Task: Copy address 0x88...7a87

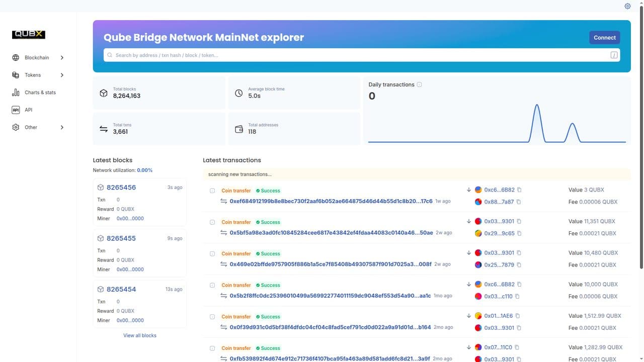Action: (x=519, y=202)
